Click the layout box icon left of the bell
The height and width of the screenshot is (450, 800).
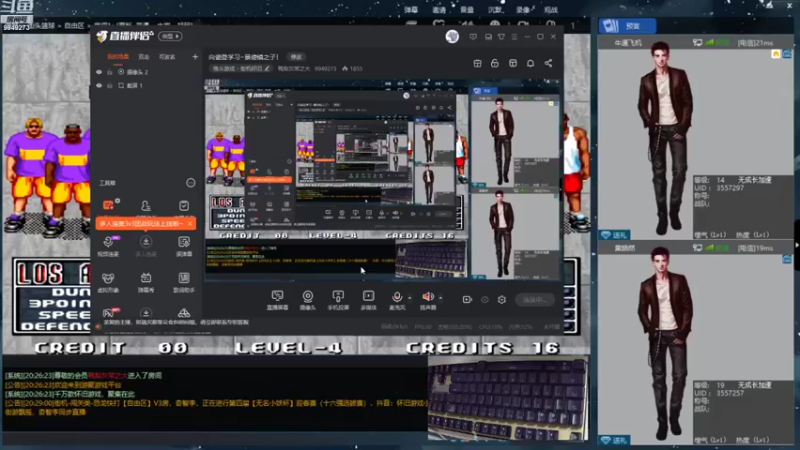pyautogui.click(x=513, y=63)
